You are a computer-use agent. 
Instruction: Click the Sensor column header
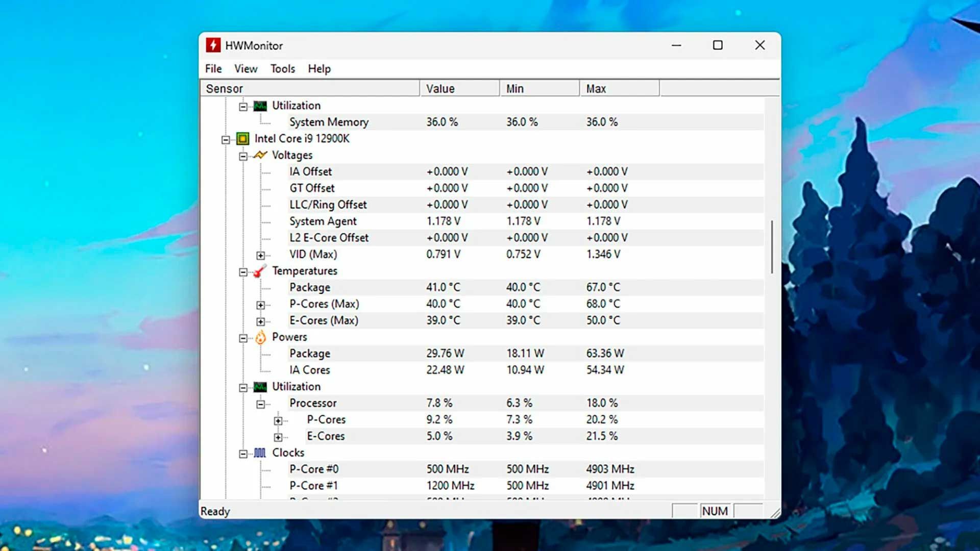click(309, 89)
